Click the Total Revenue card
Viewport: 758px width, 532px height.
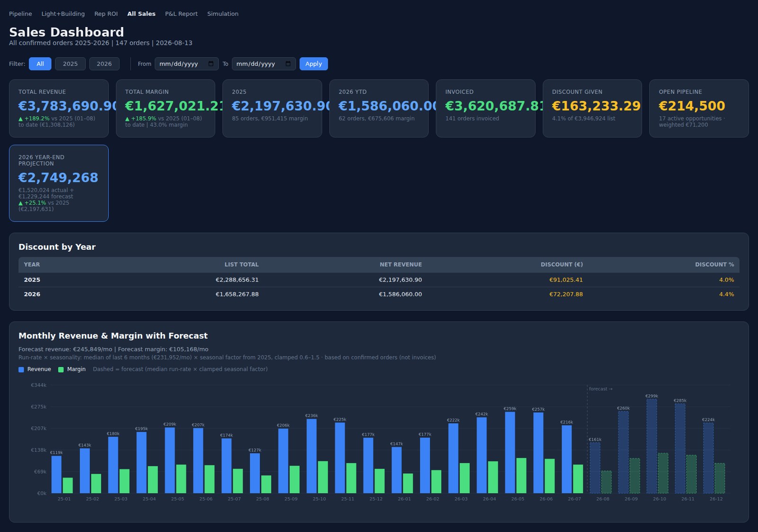tap(59, 108)
